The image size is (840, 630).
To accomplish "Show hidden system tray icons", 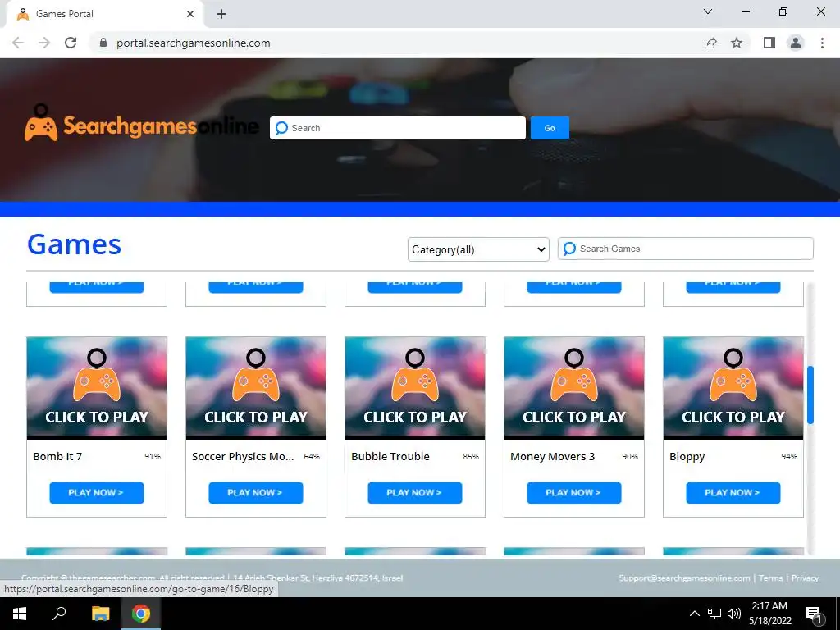I will tap(694, 614).
